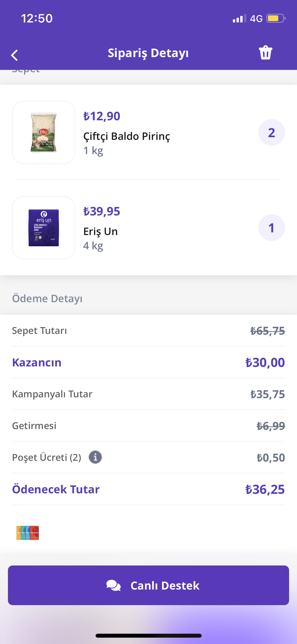The image size is (297, 644).
Task: Tap the chat bubbles icon
Action: 114,585
